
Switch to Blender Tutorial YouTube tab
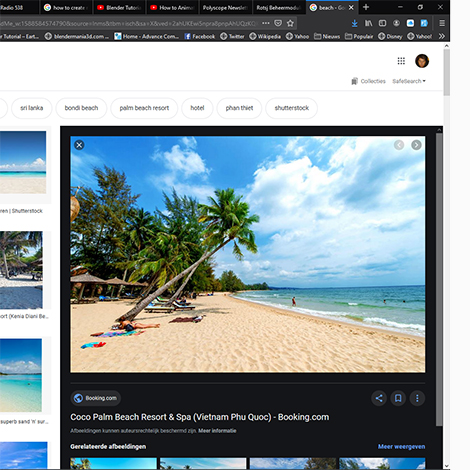point(120,7)
